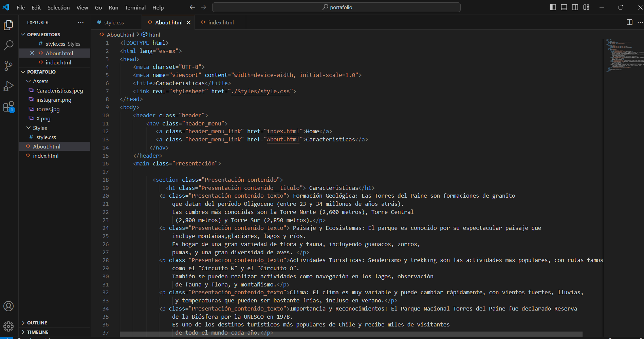
Task: Follow the index.html href link on line 12
Action: [283, 131]
